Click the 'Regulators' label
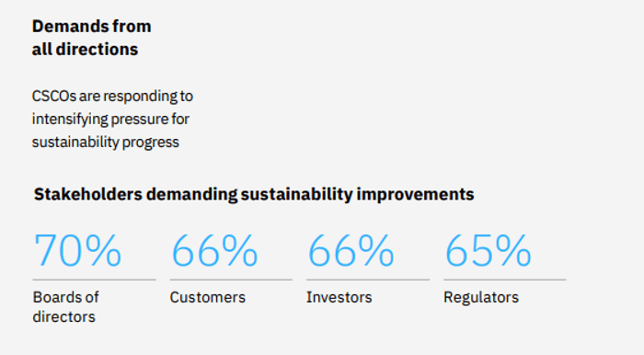 (x=481, y=297)
